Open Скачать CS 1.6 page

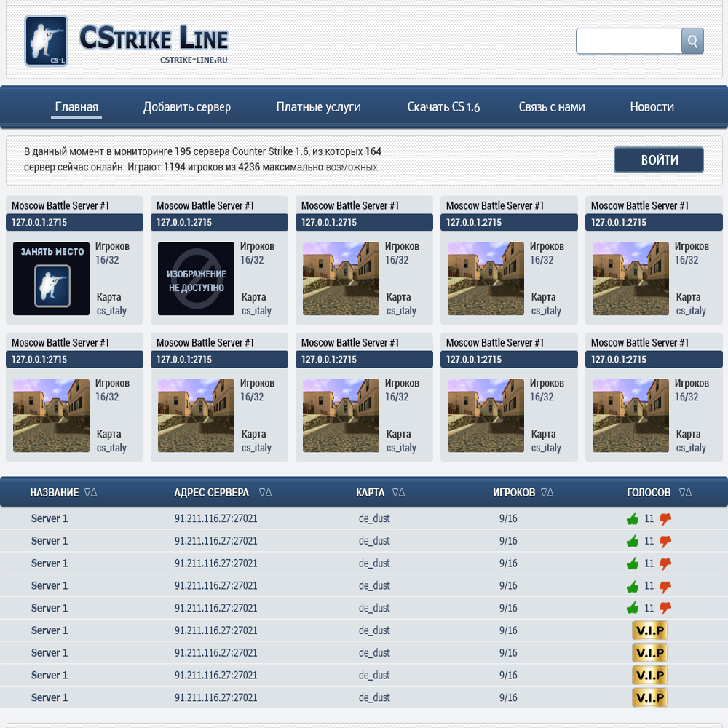pos(443,107)
